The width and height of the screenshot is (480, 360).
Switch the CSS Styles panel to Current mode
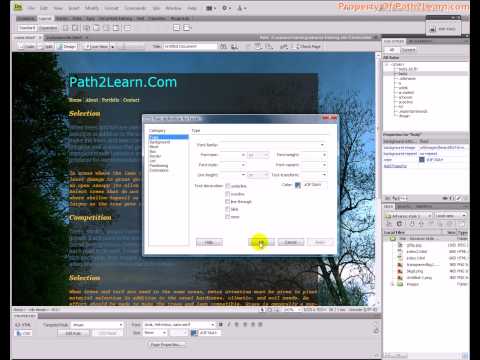(408, 50)
